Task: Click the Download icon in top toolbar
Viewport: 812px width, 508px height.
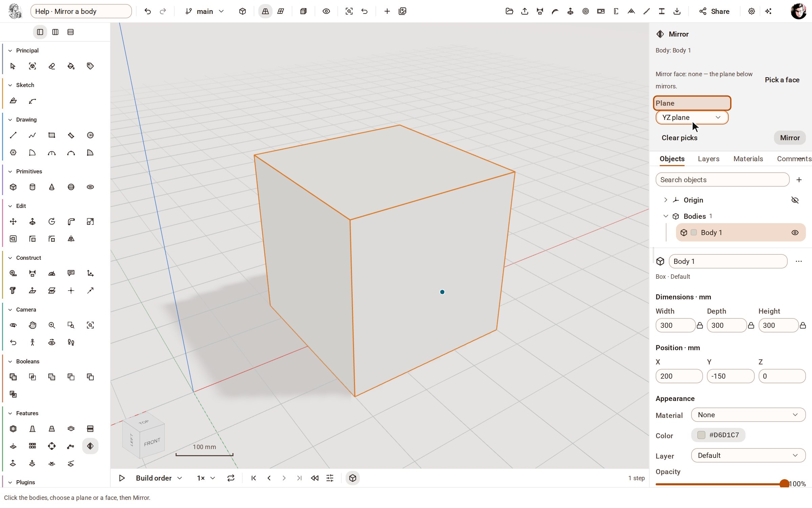Action: click(x=677, y=11)
